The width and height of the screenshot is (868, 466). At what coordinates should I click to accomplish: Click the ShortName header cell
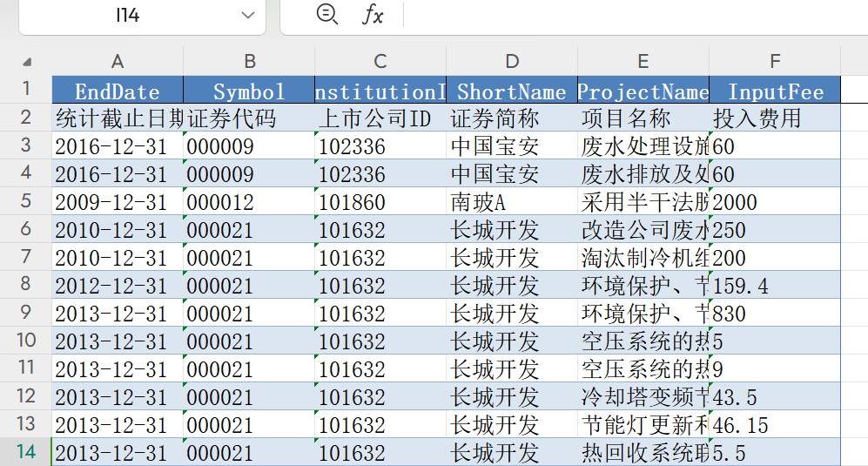[x=512, y=90]
